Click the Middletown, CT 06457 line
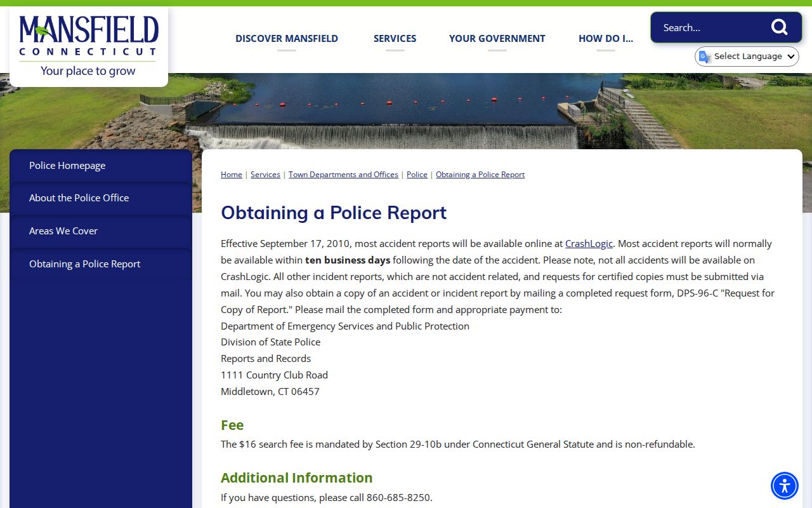 (x=270, y=392)
